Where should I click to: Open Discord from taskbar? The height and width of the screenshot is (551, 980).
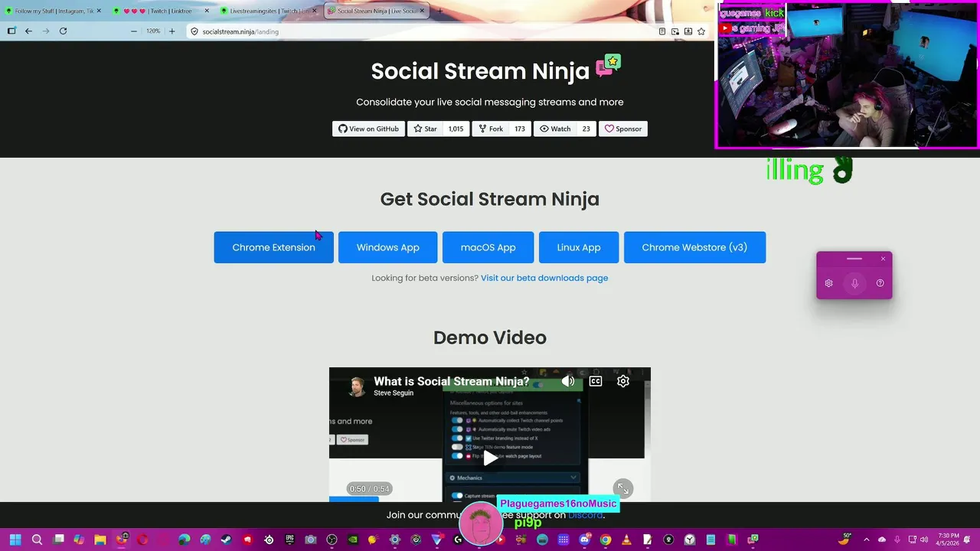584,540
